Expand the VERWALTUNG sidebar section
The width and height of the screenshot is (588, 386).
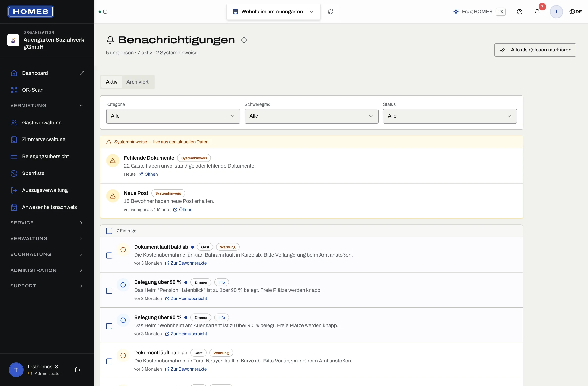click(x=47, y=238)
